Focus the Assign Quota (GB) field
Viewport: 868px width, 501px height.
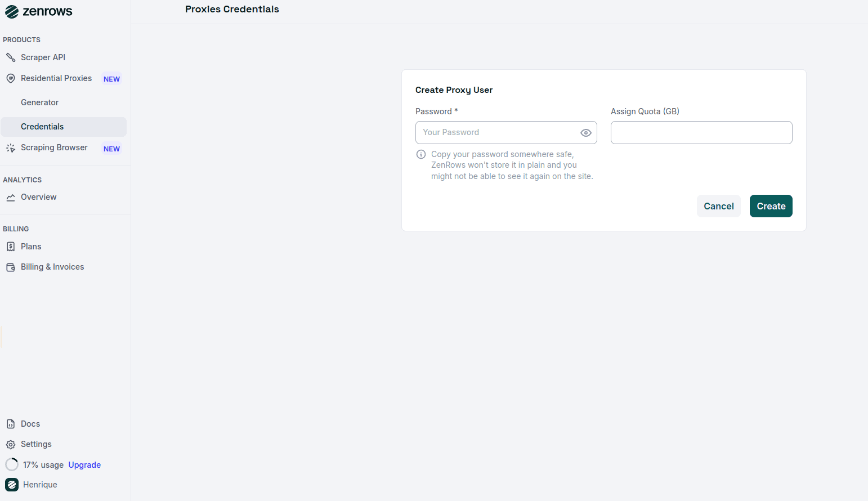(x=701, y=132)
